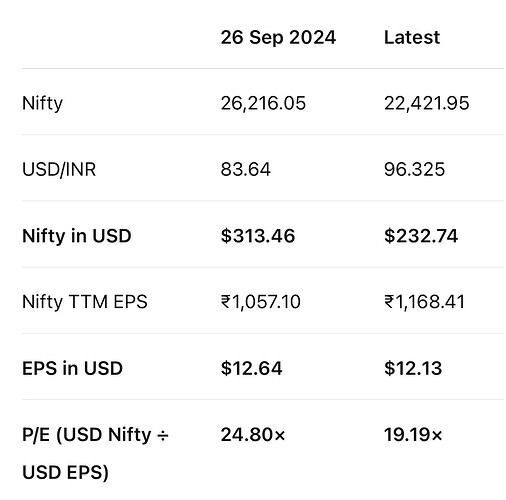Click the latest USD/INR value 96.325

click(x=414, y=169)
